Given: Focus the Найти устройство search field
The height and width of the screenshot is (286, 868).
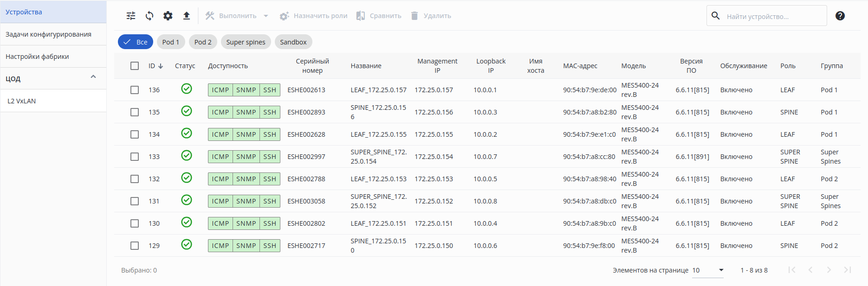Looking at the screenshot, I should pyautogui.click(x=773, y=16).
